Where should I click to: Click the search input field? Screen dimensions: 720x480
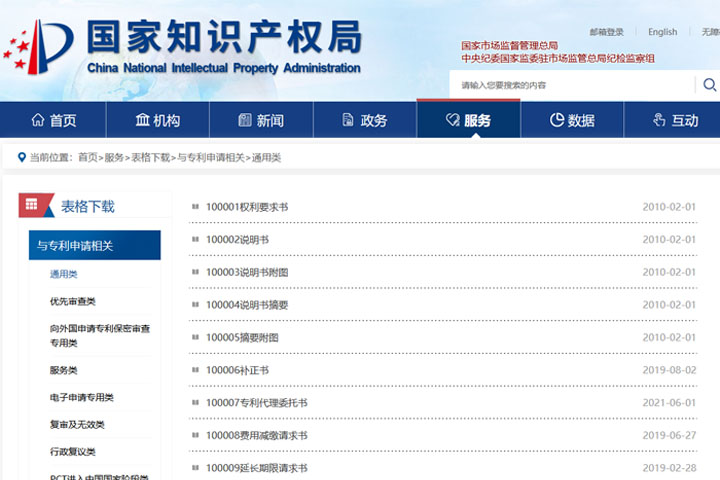pos(575,85)
